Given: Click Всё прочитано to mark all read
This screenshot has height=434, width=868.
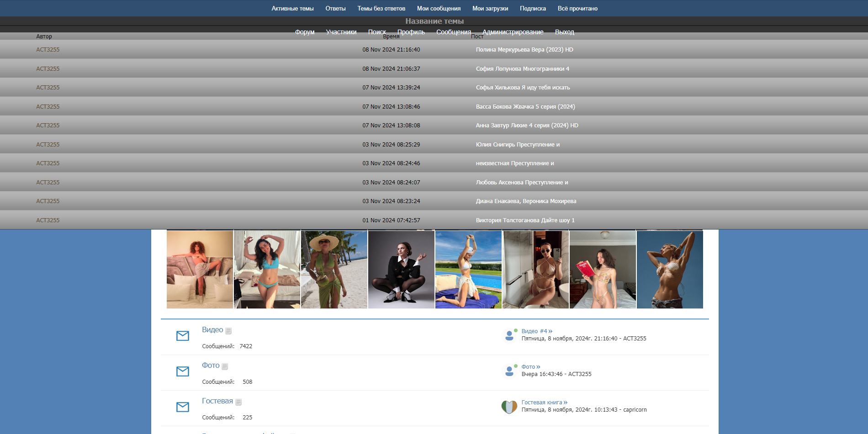Looking at the screenshot, I should (577, 9).
